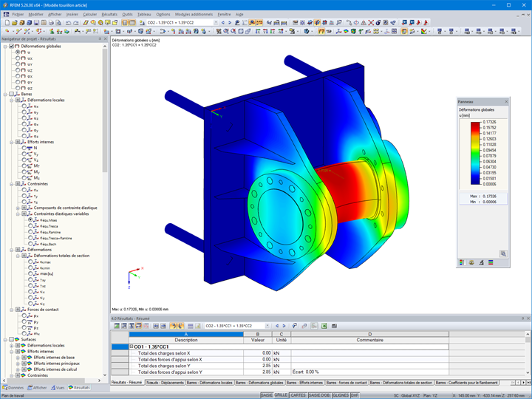Click the highlighted view rotation icon
Screen dimensions: 532x399
(317, 23)
